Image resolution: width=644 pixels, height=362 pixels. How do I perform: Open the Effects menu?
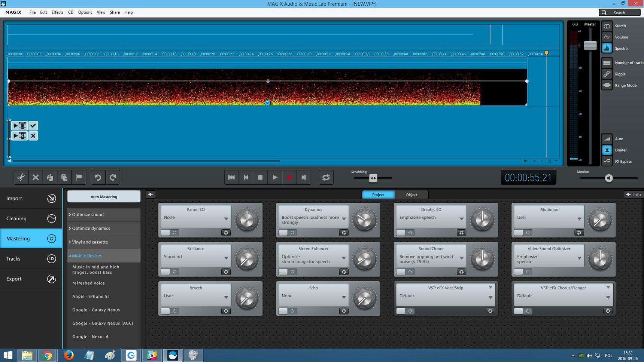57,12
